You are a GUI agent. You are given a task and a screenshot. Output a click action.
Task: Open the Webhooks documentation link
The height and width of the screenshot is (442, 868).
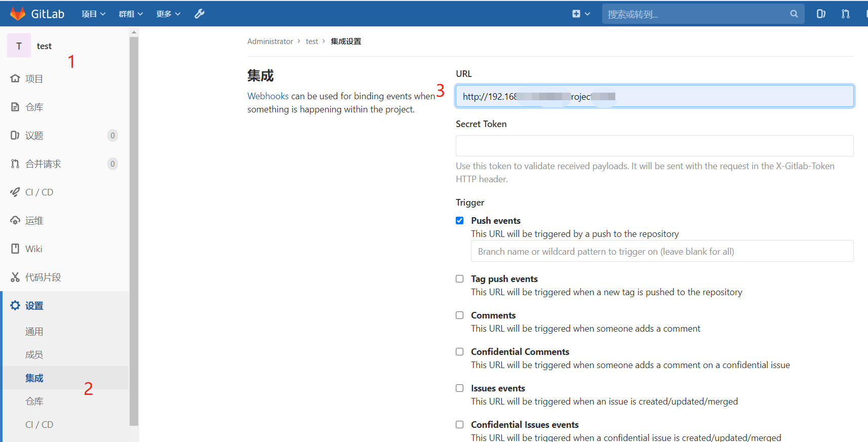click(x=268, y=96)
